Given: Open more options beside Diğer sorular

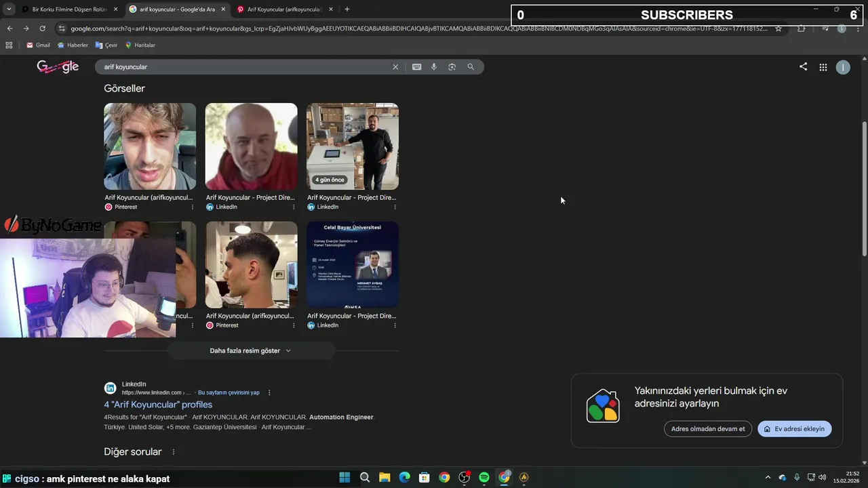Looking at the screenshot, I should pyautogui.click(x=174, y=452).
